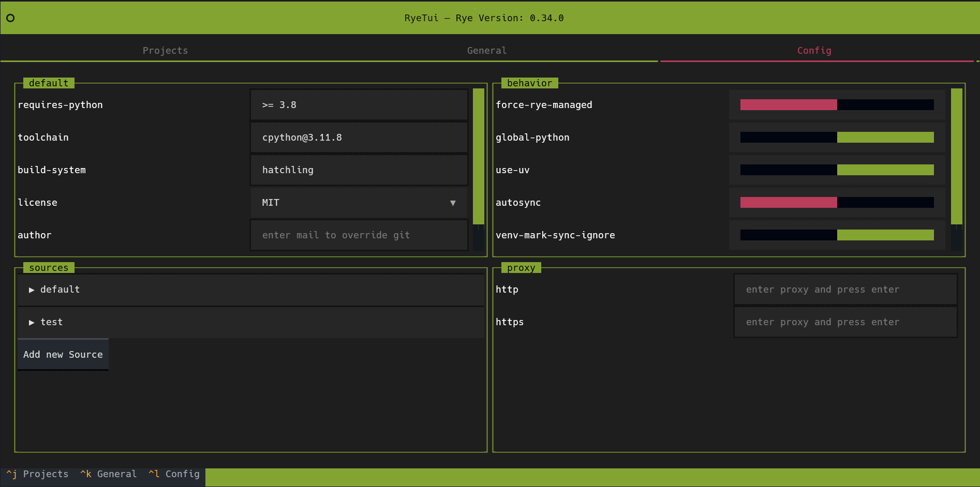Click the behavior panel scrollbar

coord(957,170)
